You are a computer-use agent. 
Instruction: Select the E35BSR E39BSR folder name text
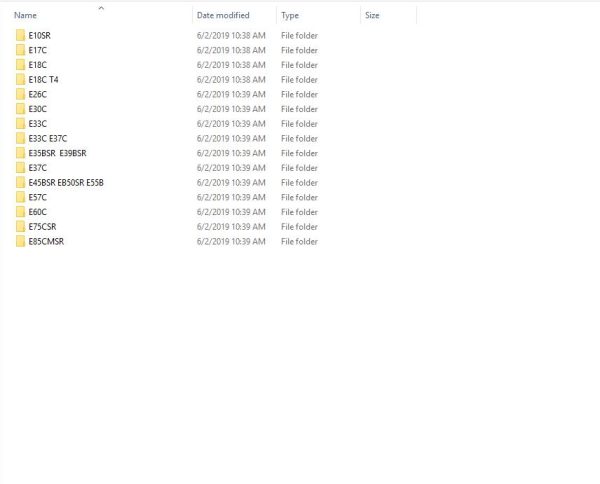(57, 153)
